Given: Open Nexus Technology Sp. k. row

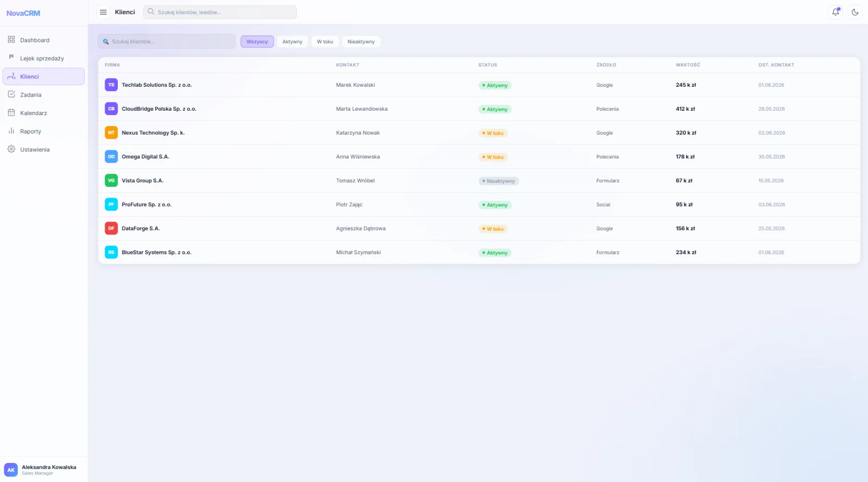Looking at the screenshot, I should click(479, 133).
